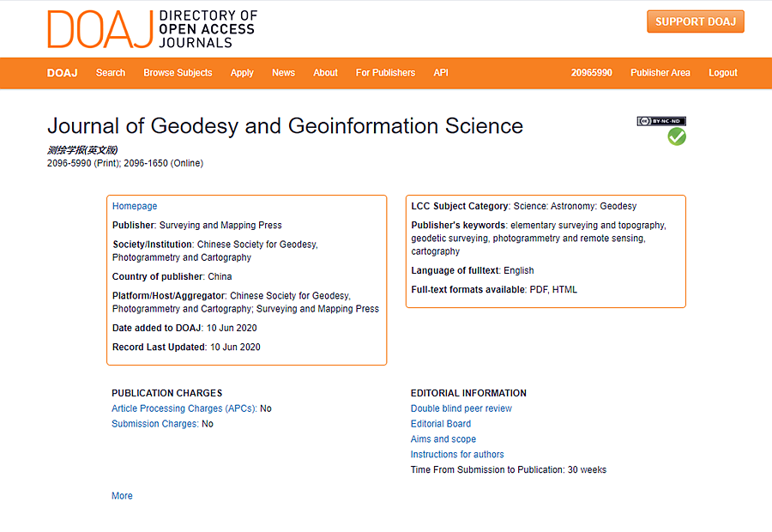Click the SUPPORT DOAJ button
772x532 pixels.
click(x=695, y=21)
